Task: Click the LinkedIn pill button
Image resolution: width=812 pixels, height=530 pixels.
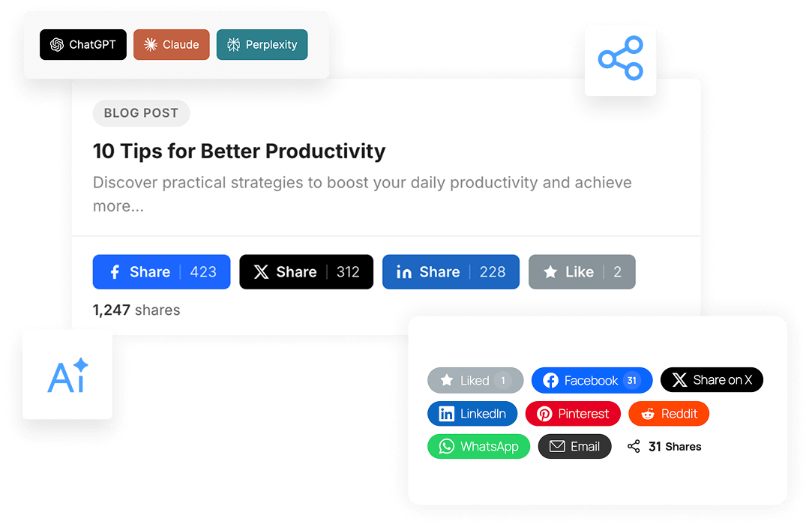Action: 472,414
